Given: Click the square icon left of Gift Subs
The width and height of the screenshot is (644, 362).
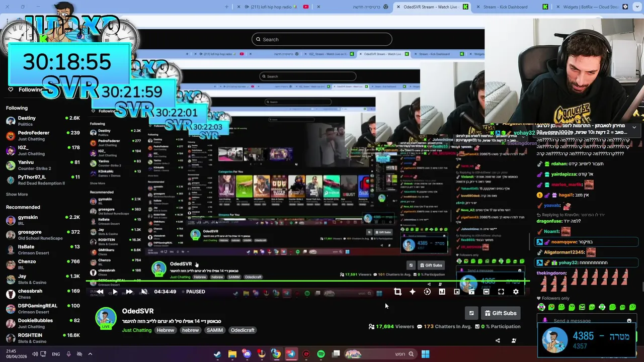Looking at the screenshot, I should (471, 313).
